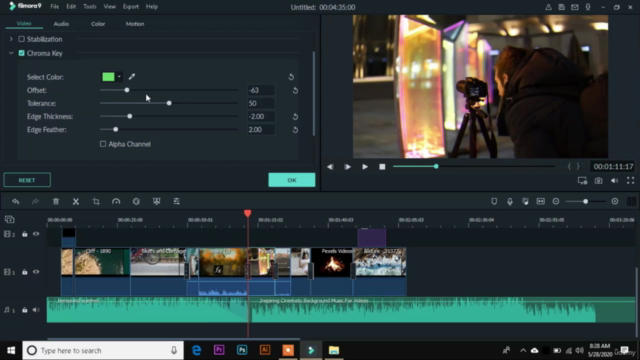640x360 pixels.
Task: Click the OK button
Action: [291, 180]
